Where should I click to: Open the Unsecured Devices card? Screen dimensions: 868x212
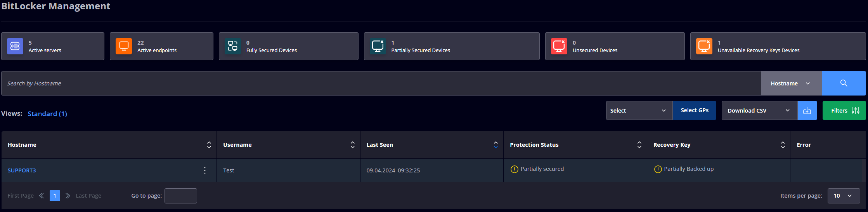click(x=615, y=46)
